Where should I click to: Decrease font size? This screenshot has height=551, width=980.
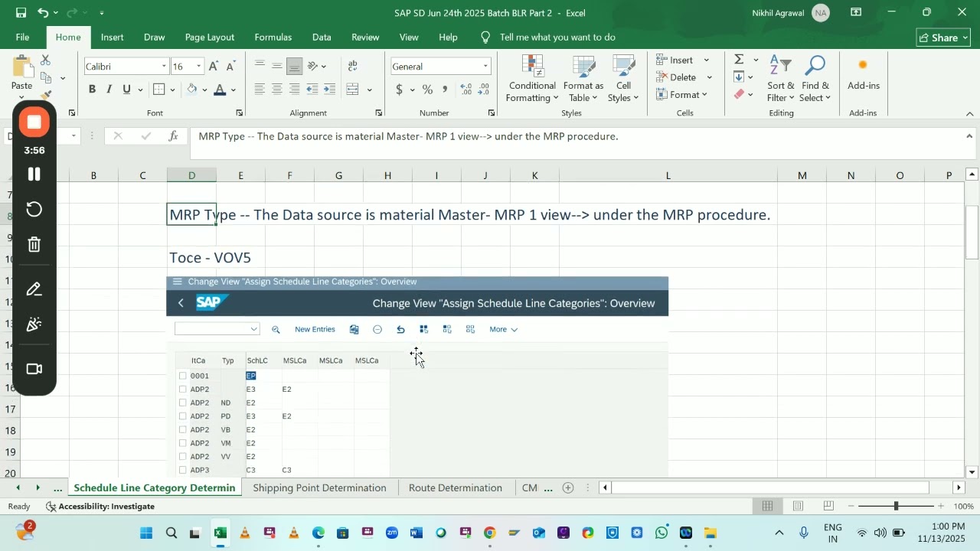pyautogui.click(x=230, y=67)
